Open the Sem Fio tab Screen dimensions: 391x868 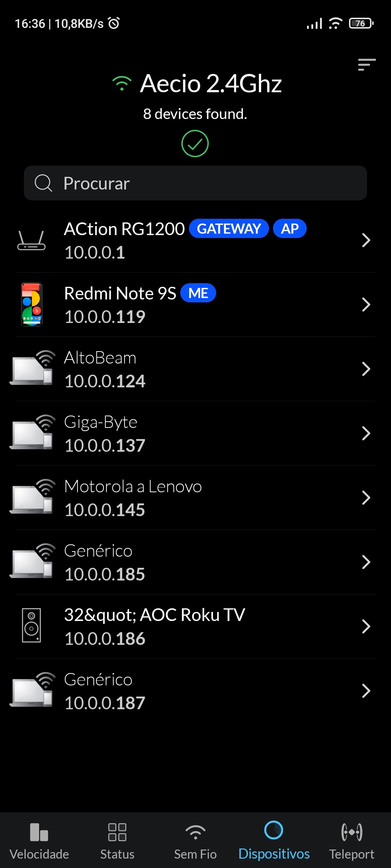tap(195, 841)
